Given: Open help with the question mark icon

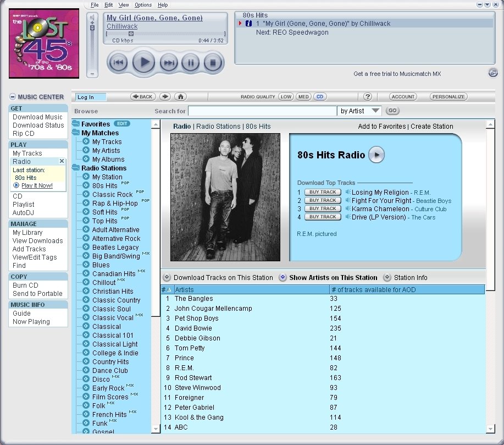Looking at the screenshot, I should pyautogui.click(x=368, y=97).
